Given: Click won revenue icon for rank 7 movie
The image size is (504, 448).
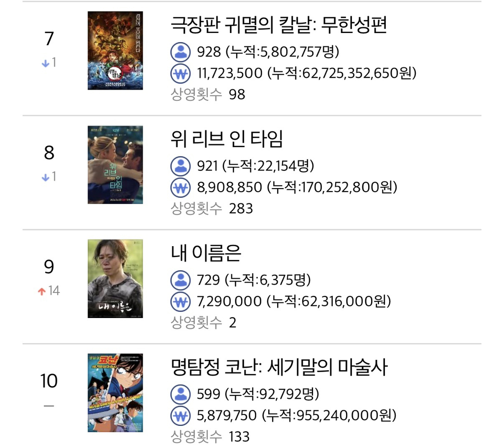Looking at the screenshot, I should click(x=180, y=73).
